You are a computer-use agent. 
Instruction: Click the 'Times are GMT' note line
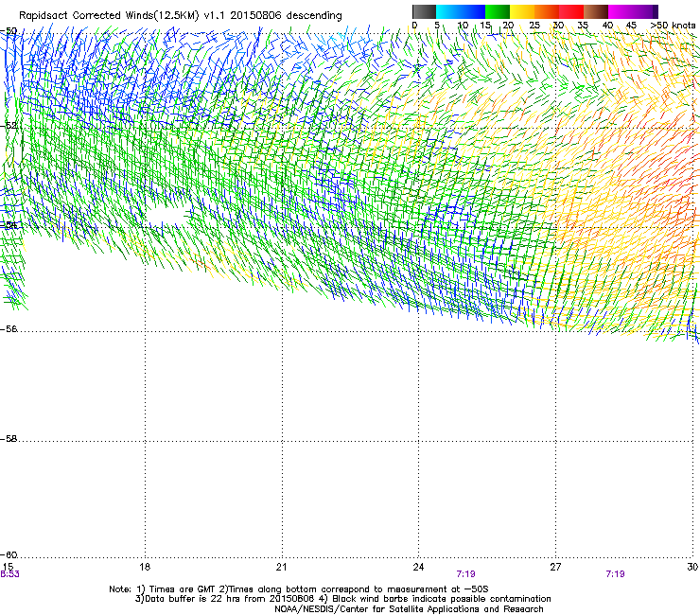pyautogui.click(x=298, y=589)
